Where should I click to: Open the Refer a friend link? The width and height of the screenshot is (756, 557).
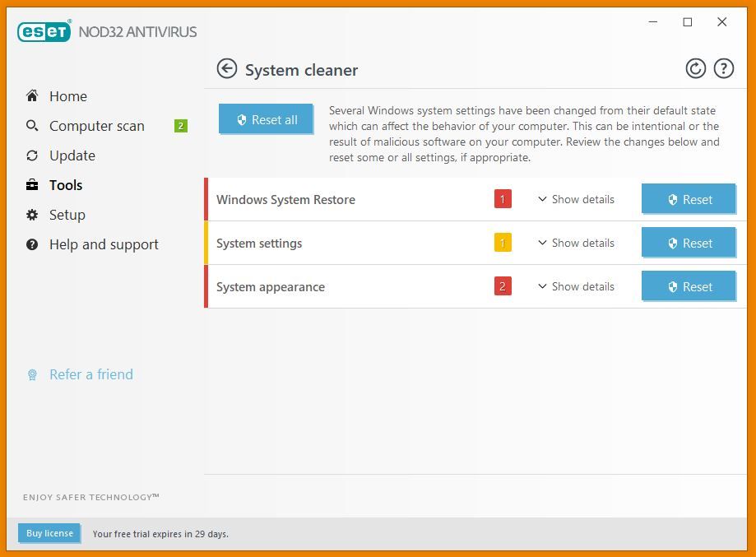click(91, 374)
